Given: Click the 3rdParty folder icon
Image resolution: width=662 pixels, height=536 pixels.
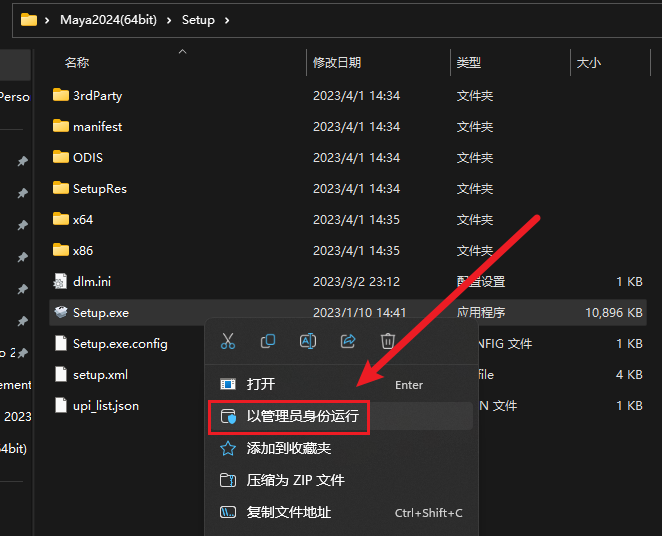Looking at the screenshot, I should pyautogui.click(x=61, y=95).
